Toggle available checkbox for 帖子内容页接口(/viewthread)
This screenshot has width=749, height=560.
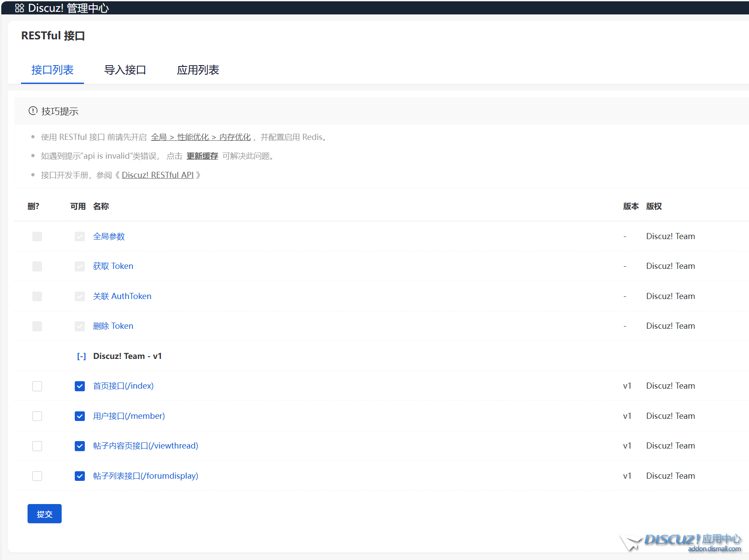(x=80, y=446)
